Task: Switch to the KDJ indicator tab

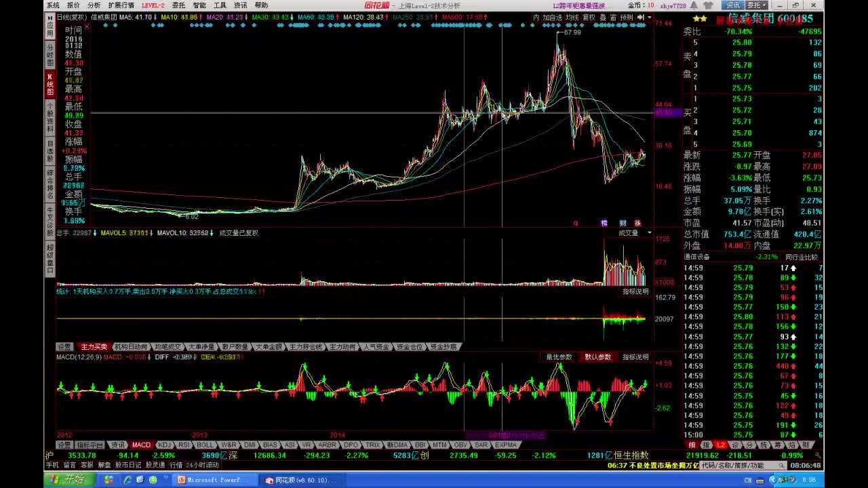Action: [x=165, y=445]
